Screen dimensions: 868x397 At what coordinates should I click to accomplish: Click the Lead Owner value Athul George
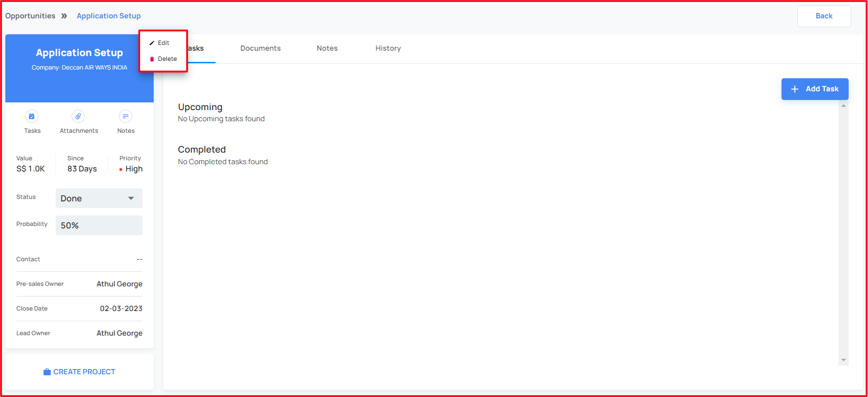119,333
